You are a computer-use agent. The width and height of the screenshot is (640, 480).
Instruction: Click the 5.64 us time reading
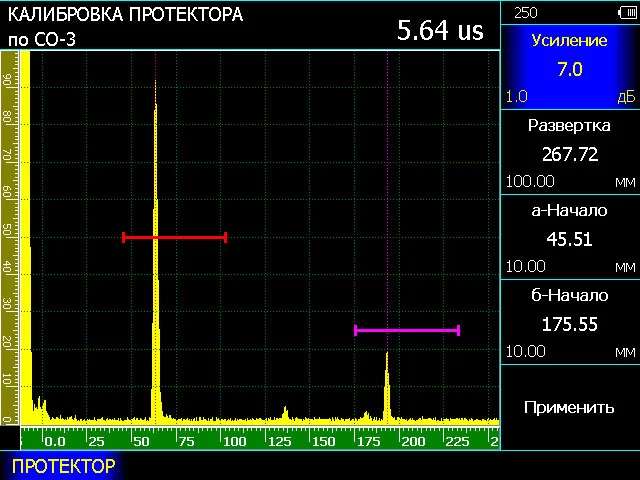tap(440, 30)
